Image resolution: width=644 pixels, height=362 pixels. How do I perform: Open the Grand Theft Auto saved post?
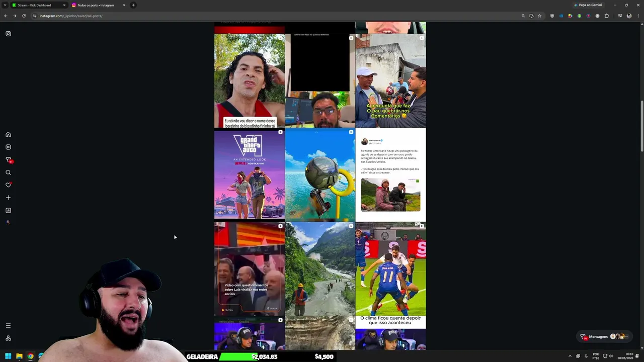[x=250, y=175]
